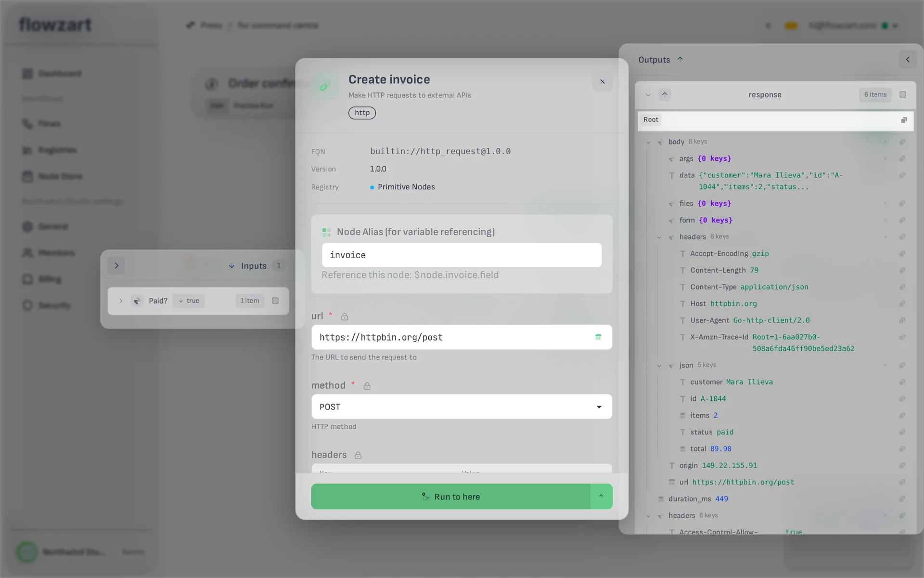Click the fullscreen icon on response header
924x578 pixels.
903,95
